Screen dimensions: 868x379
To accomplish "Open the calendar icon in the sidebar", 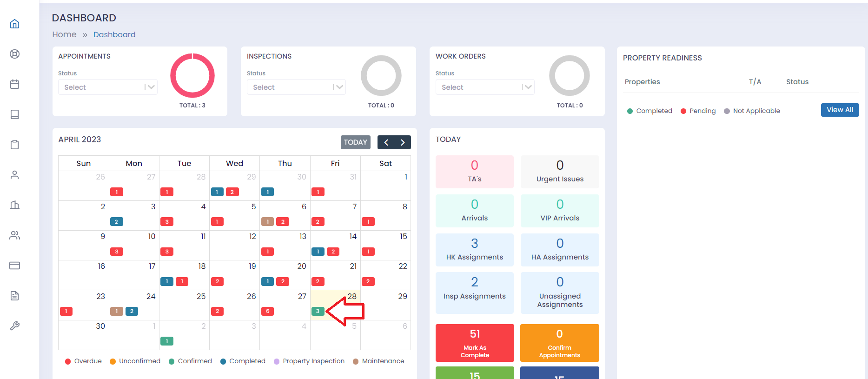I will [x=15, y=84].
